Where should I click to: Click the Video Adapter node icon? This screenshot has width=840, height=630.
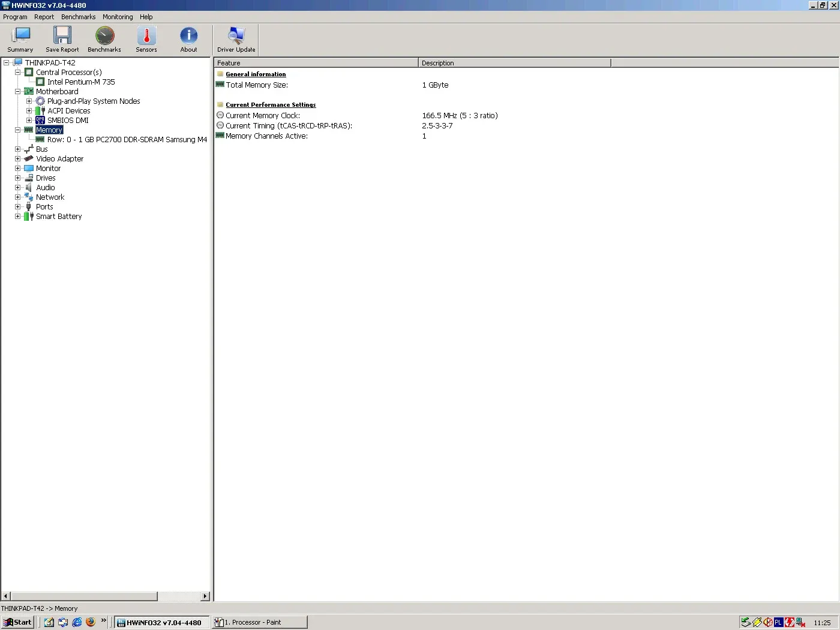click(x=28, y=158)
